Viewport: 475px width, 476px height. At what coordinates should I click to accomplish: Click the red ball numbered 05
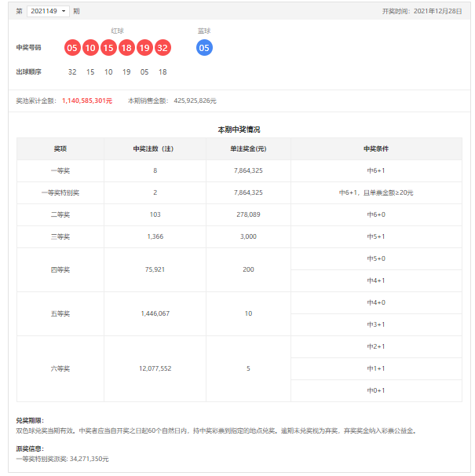tap(72, 48)
